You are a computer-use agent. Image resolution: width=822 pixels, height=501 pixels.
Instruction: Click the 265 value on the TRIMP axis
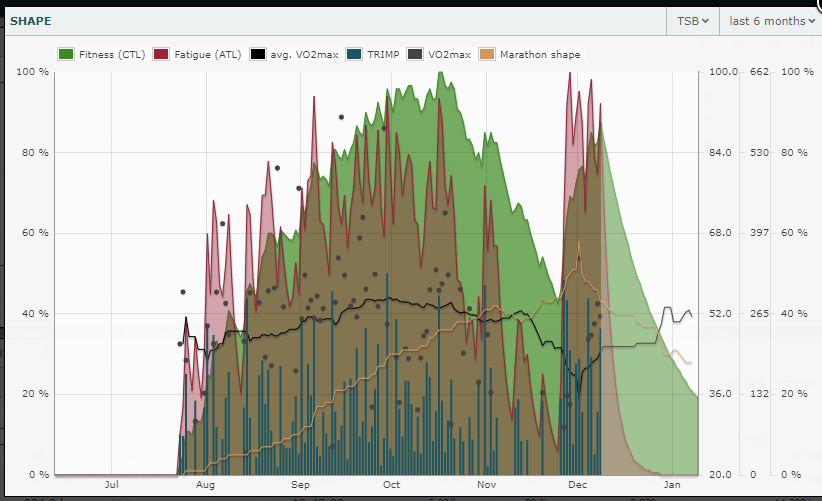[758, 314]
